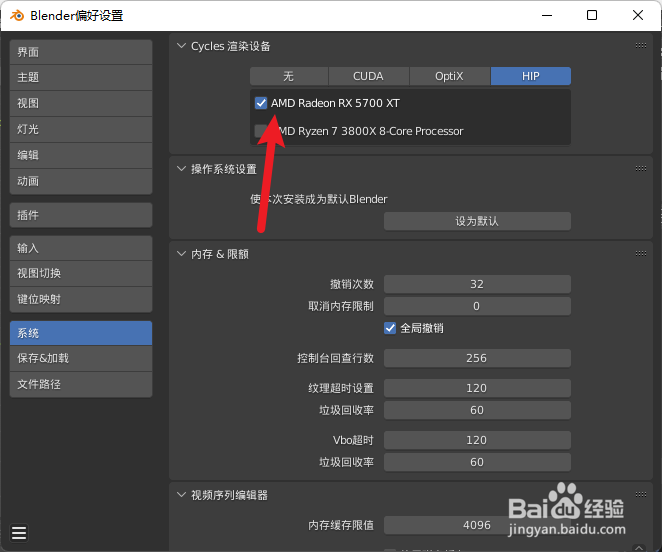Open the 动画 preferences section
662x552 pixels.
tap(81, 181)
